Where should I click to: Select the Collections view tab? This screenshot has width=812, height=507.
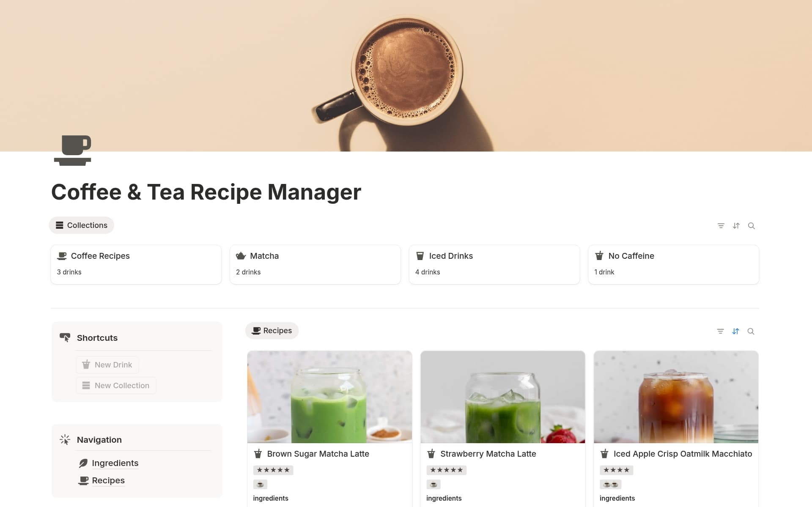(82, 225)
